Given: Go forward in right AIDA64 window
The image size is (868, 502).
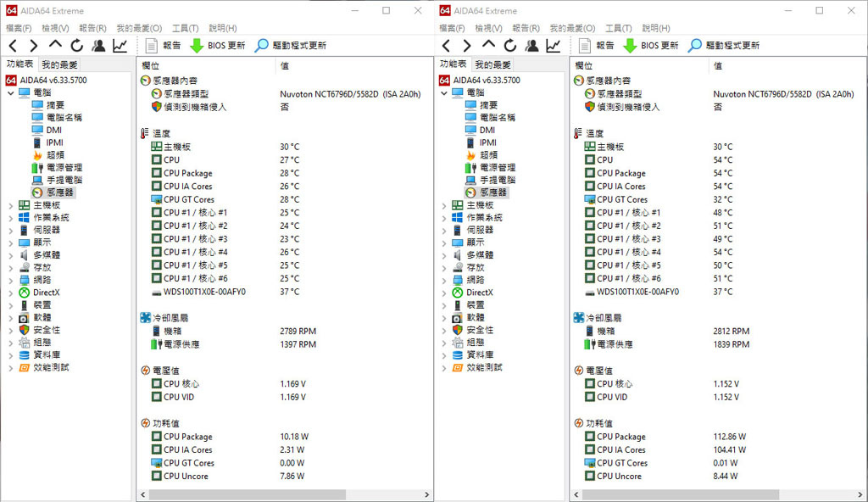Looking at the screenshot, I should [467, 46].
